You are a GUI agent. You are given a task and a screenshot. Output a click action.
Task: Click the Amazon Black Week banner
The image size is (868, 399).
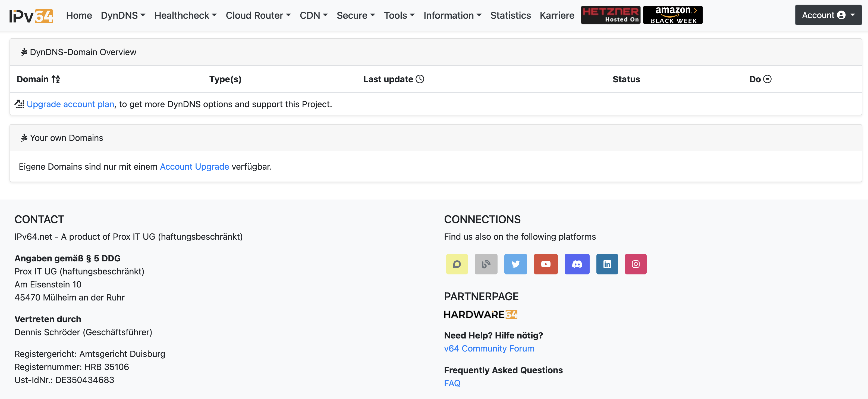[672, 15]
